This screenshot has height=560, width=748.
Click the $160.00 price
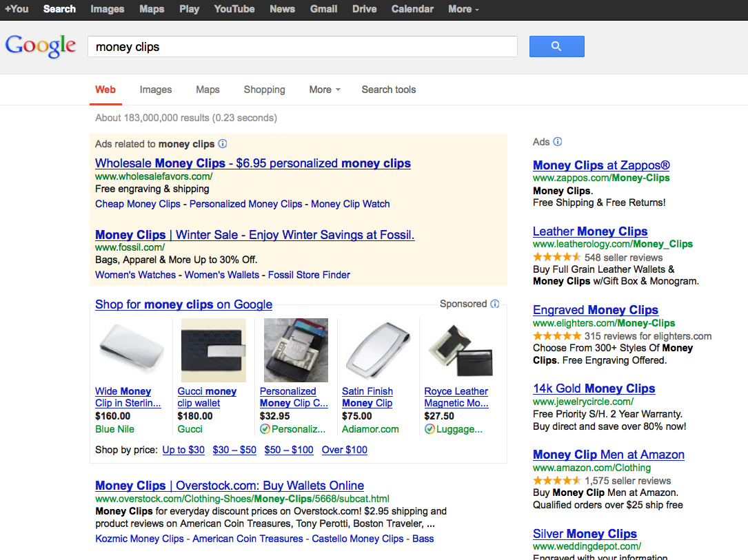(x=112, y=416)
